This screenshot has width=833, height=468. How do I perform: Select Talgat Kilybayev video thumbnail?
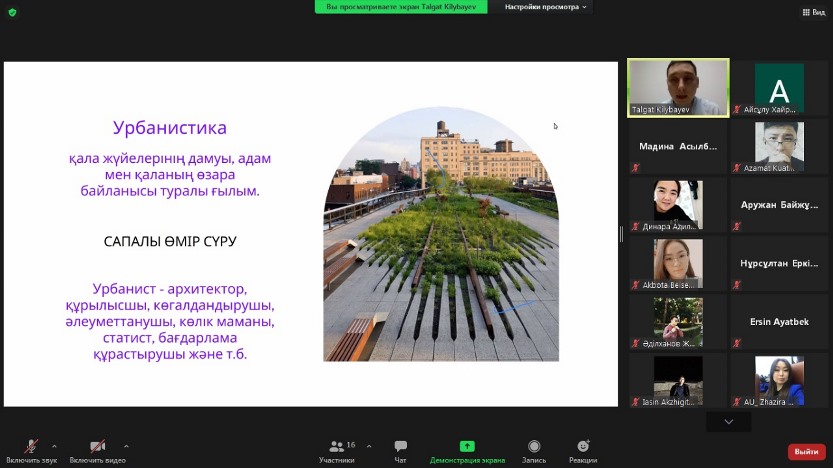click(x=678, y=88)
